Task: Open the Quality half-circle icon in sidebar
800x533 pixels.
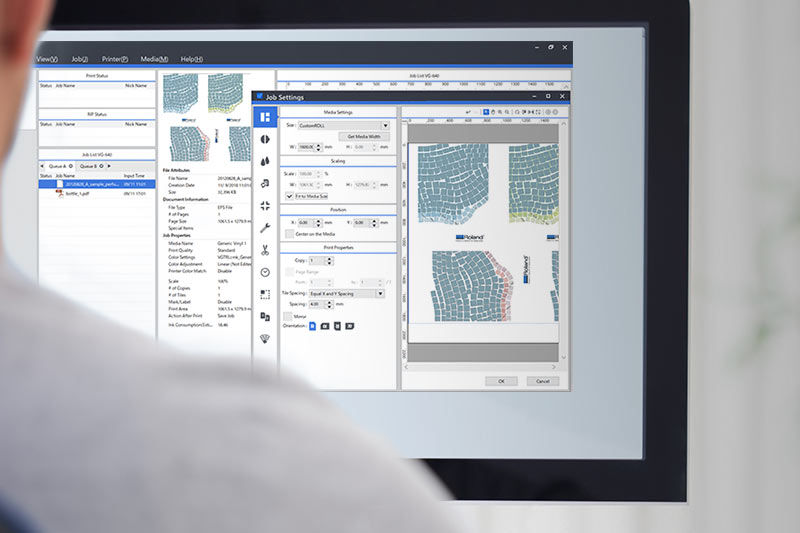Action: pyautogui.click(x=265, y=139)
